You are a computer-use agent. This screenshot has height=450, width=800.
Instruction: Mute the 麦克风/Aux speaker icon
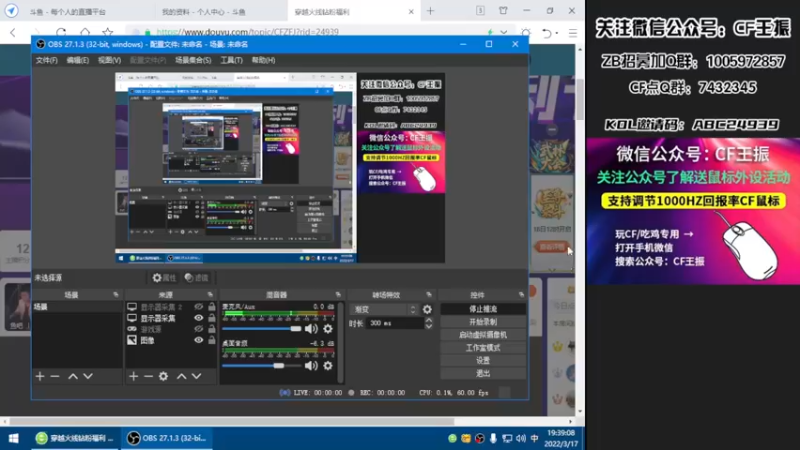point(311,329)
